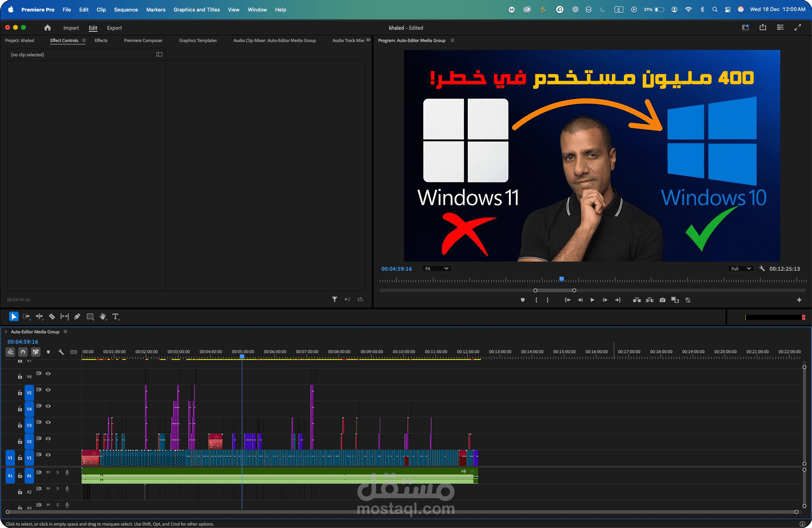Screen dimensions: 812x528
Task: Switch to the Effects tab
Action: (x=101, y=40)
